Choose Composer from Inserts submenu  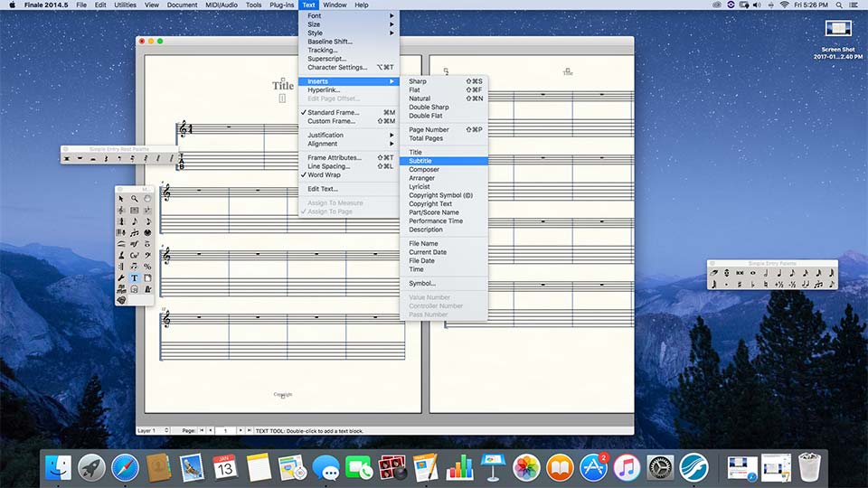point(444,170)
